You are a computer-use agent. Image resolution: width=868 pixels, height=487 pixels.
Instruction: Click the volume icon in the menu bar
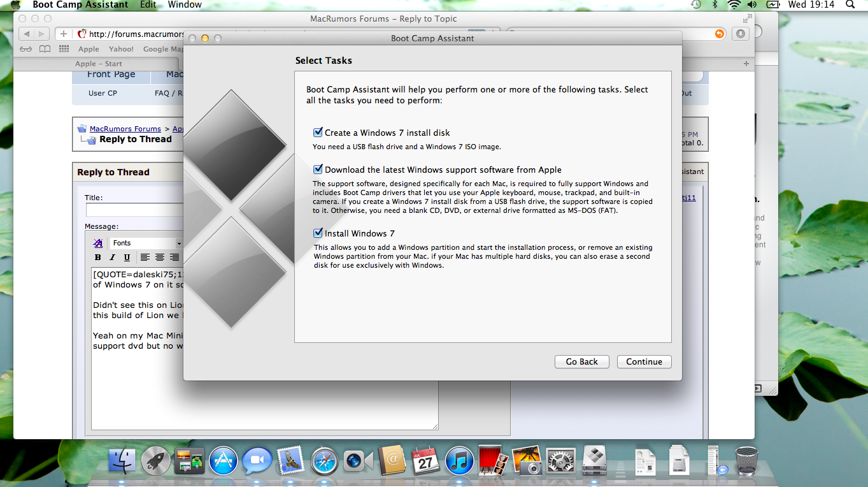click(x=752, y=4)
